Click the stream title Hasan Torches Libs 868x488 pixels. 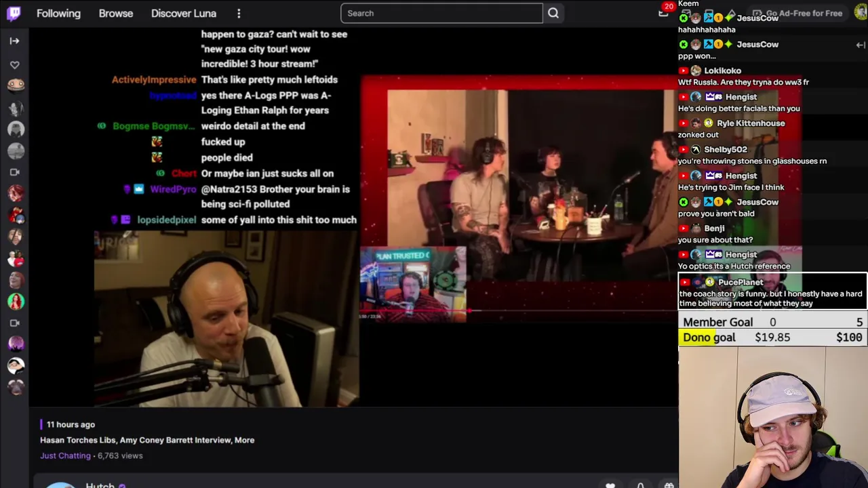click(147, 440)
